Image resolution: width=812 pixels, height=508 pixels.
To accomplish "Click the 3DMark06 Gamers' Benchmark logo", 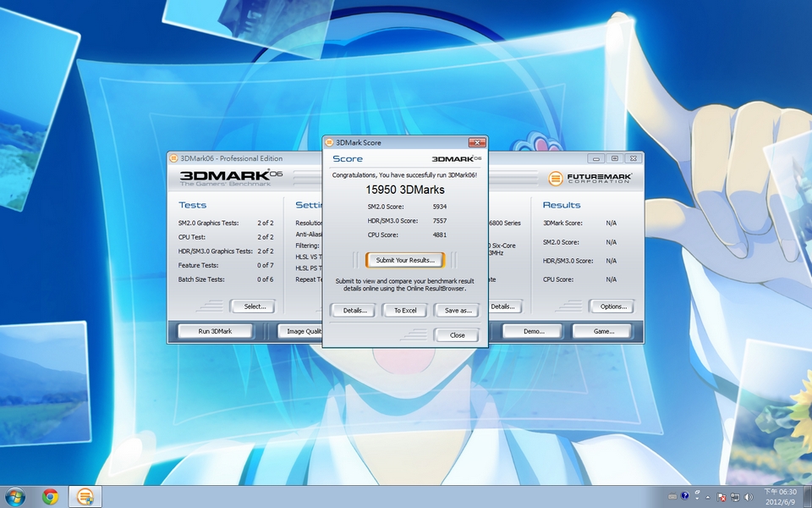I will tap(231, 178).
